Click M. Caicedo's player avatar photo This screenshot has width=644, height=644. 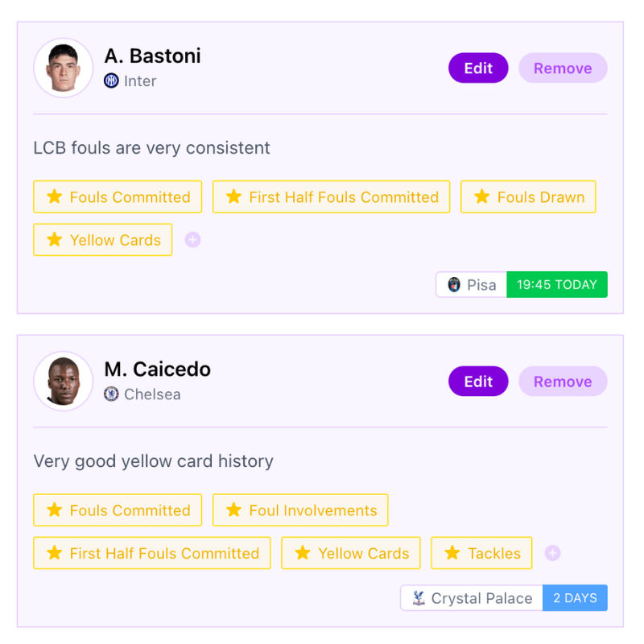[63, 381]
